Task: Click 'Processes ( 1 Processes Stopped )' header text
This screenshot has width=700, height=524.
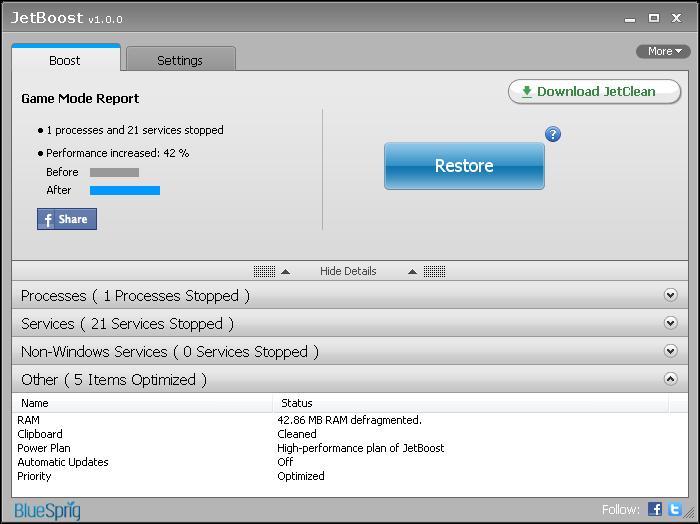Action: point(135,296)
